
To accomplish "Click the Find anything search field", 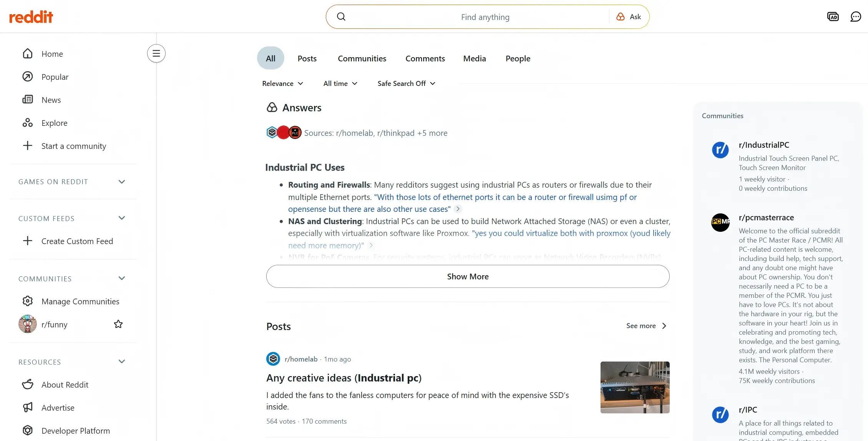I will click(x=485, y=17).
